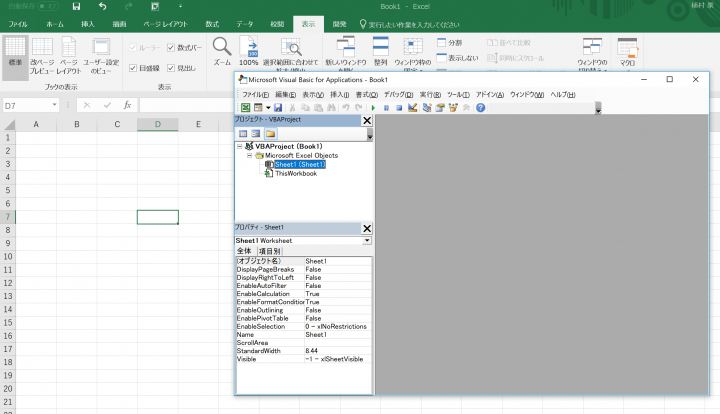Open the VBA Help question mark icon
720x414 pixels.
tap(480, 107)
